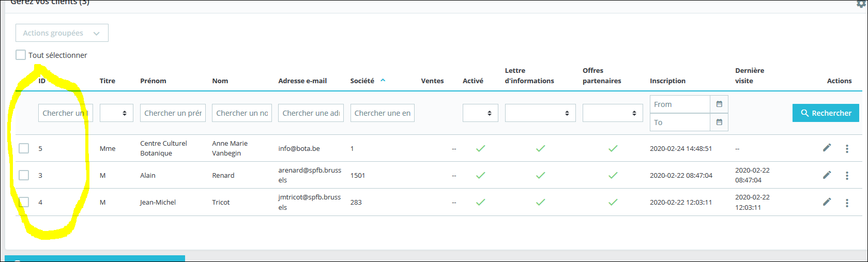The width and height of the screenshot is (868, 262).
Task: Click the Rechercher button
Action: 826,113
